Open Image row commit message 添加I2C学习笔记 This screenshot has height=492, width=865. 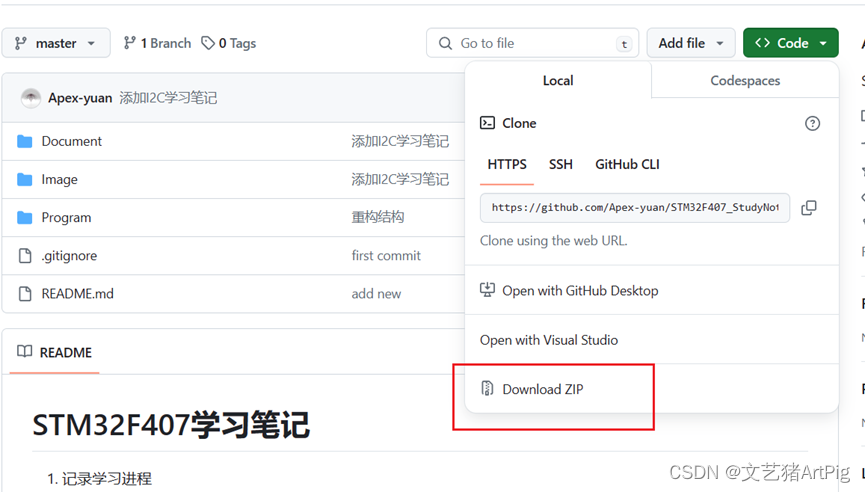[x=400, y=179]
